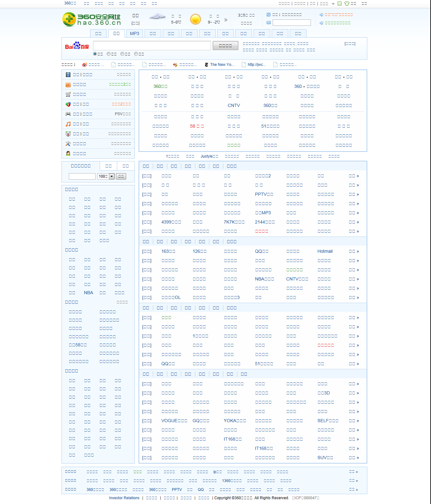431x504 pixels.
Task: Click the green shirt skin icon at top
Action: click(x=347, y=4)
